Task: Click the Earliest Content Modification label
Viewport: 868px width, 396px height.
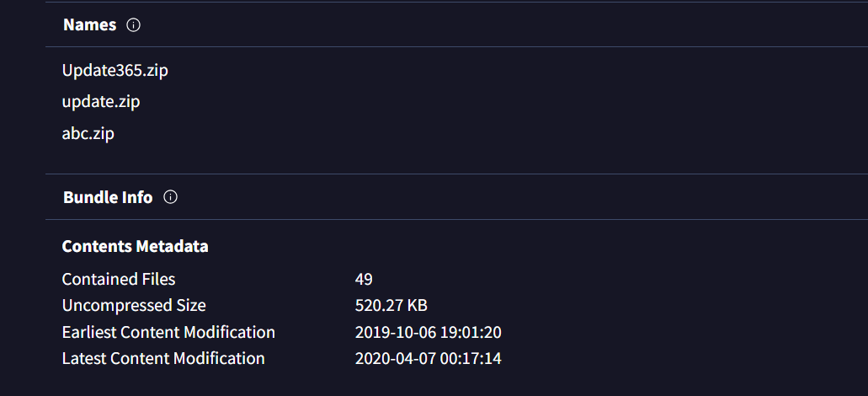Action: click(168, 332)
